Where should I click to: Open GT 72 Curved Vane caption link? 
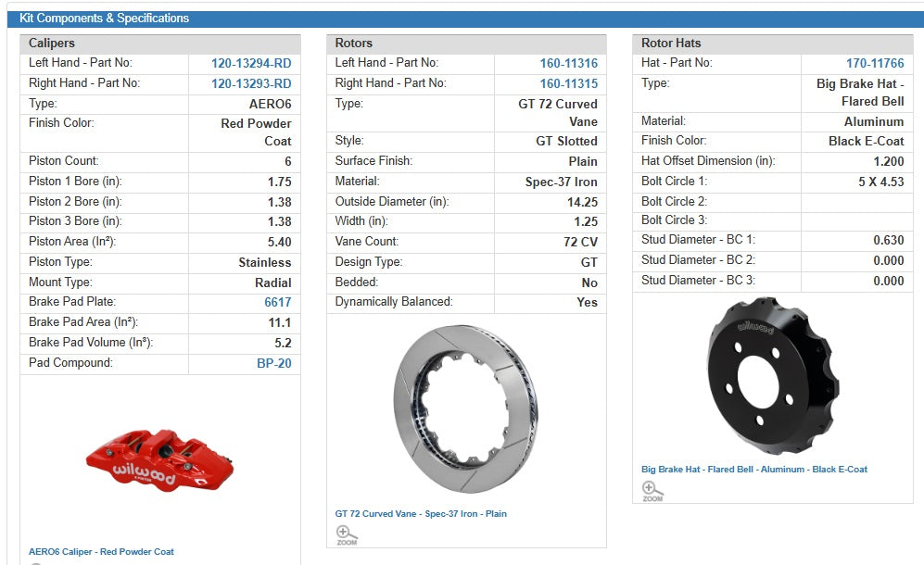421,513
